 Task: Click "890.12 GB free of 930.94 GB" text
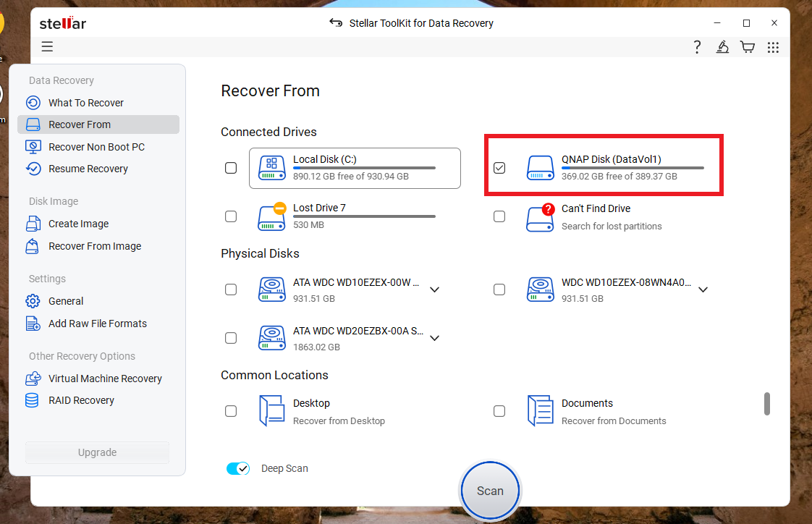350,177
